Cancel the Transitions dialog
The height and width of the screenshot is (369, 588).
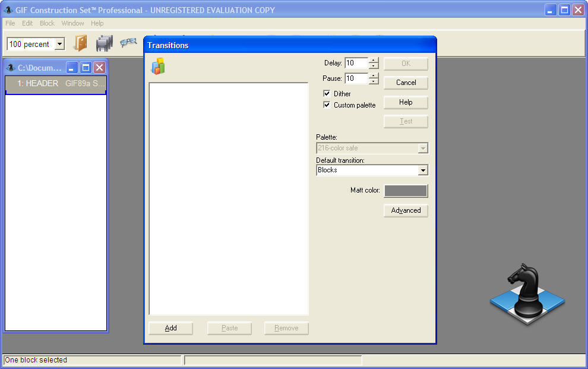406,83
